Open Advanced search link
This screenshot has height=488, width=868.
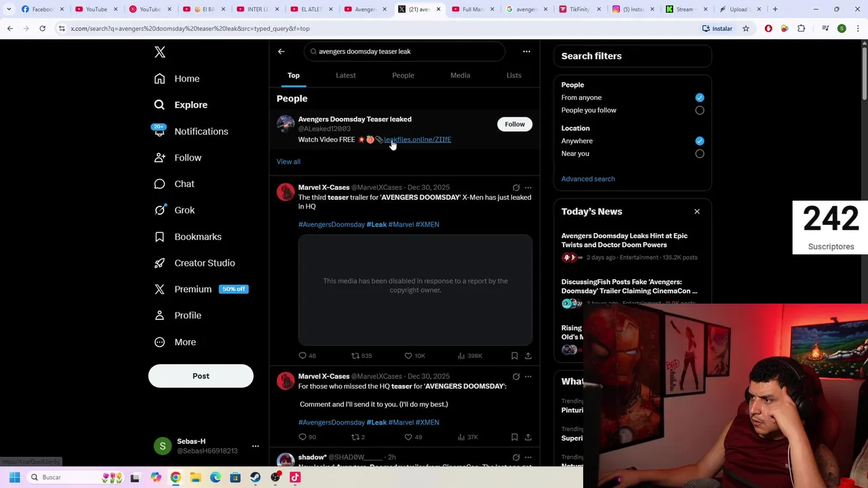588,179
